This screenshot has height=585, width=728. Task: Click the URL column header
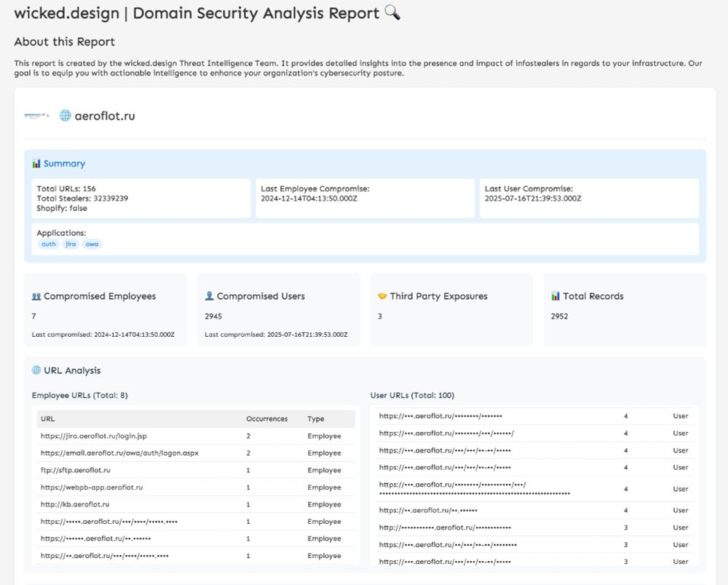[x=47, y=419]
